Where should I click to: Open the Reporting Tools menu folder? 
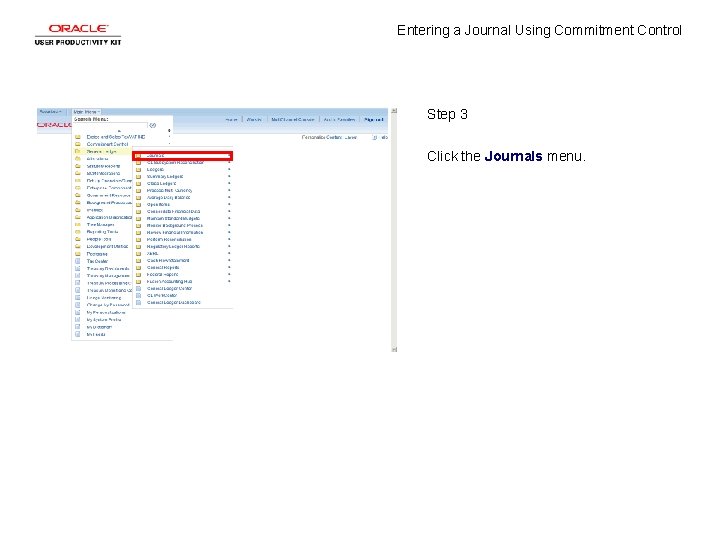point(102,232)
